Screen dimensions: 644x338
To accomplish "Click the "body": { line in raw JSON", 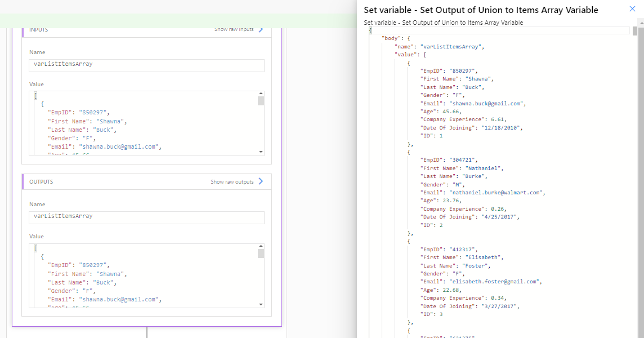I will 396,38.
